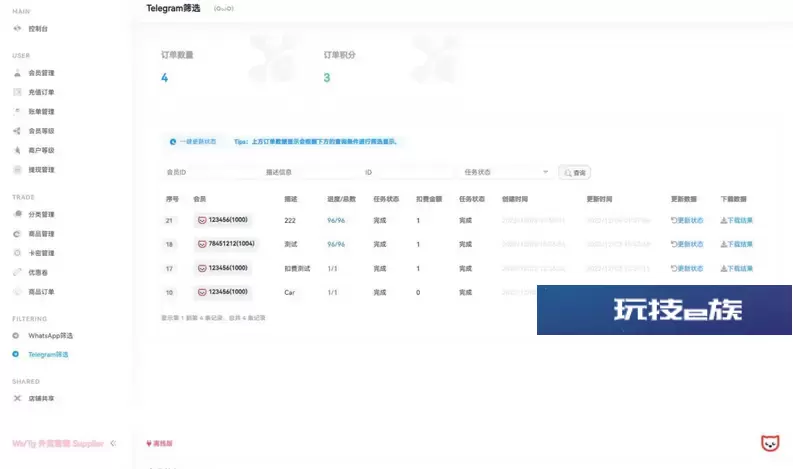Click the 充值订单 sidebar icon

click(x=17, y=92)
